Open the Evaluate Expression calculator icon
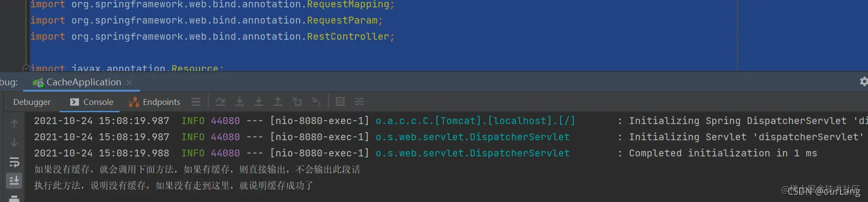The height and width of the screenshot is (202, 868). (x=340, y=101)
